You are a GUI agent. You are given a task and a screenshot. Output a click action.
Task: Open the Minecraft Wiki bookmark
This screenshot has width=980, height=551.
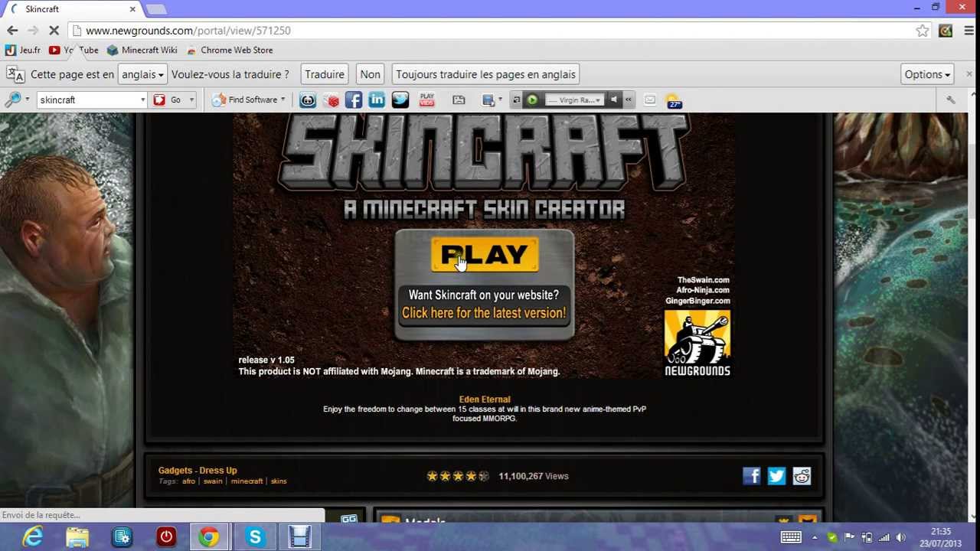click(x=142, y=50)
